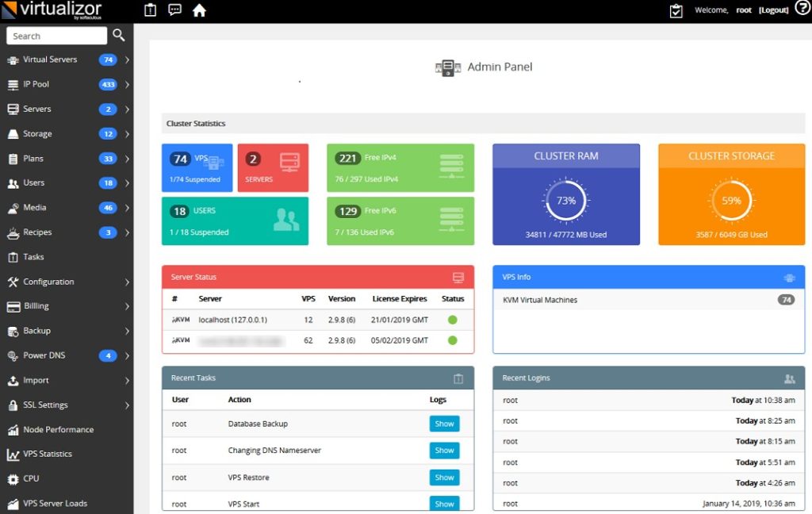This screenshot has height=514, width=812.
Task: Expand the Power DNS section
Action: point(44,355)
